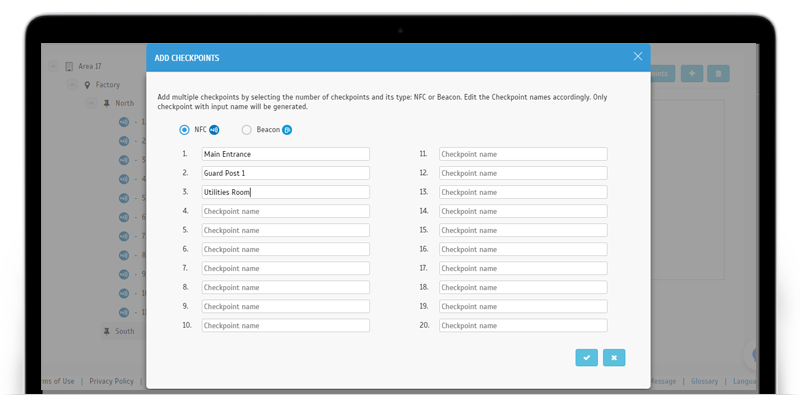Image resolution: width=800 pixels, height=395 pixels.
Task: Select Area 17 in the tree
Action: tap(90, 66)
